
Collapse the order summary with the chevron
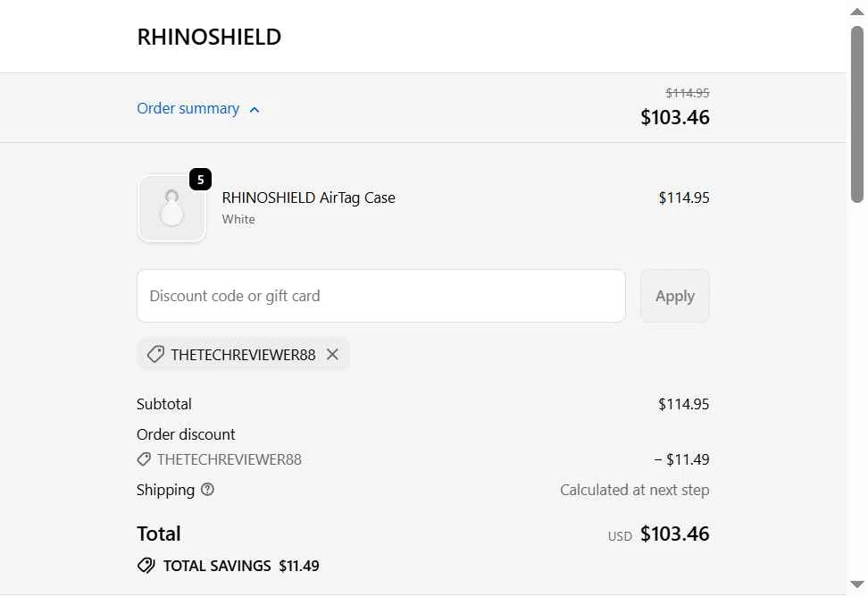coord(255,109)
